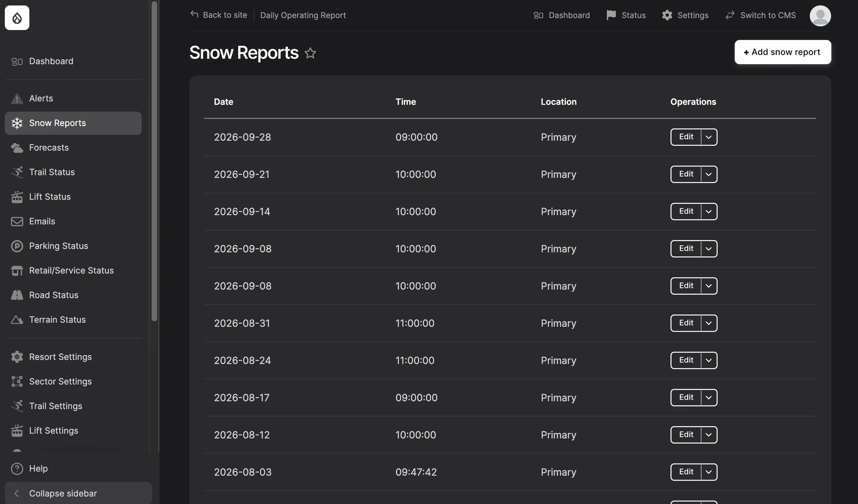This screenshot has height=504, width=858.
Task: Select the Operations column header
Action: tap(693, 102)
